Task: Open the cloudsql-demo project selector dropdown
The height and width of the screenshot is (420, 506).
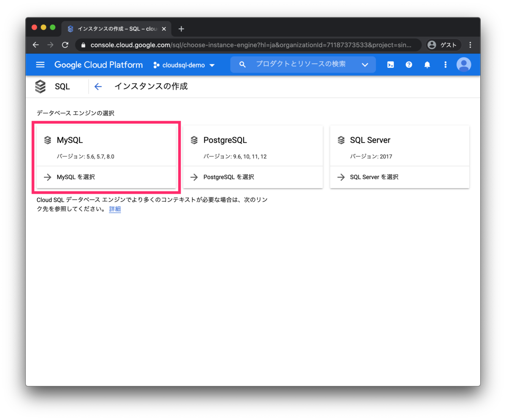Action: (183, 65)
